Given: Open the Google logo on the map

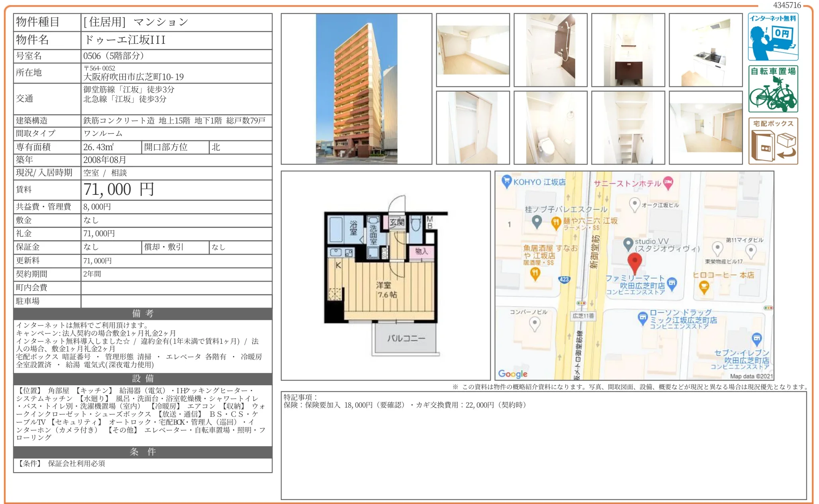Looking at the screenshot, I should (x=513, y=374).
